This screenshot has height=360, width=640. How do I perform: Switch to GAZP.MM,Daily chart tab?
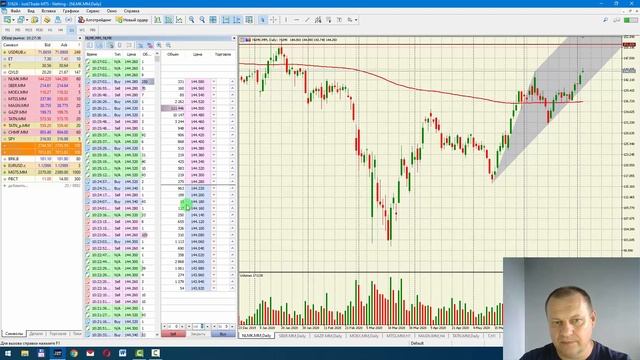tap(327, 336)
